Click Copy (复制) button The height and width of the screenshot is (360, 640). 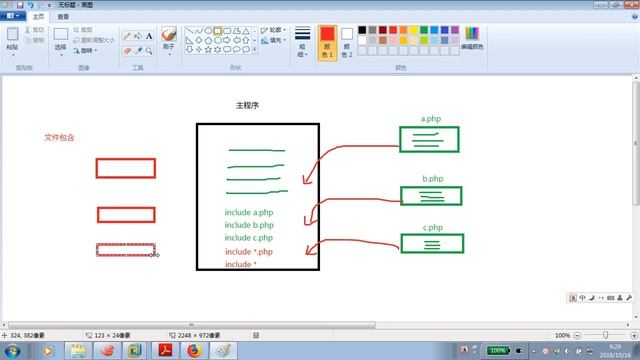[x=34, y=40]
